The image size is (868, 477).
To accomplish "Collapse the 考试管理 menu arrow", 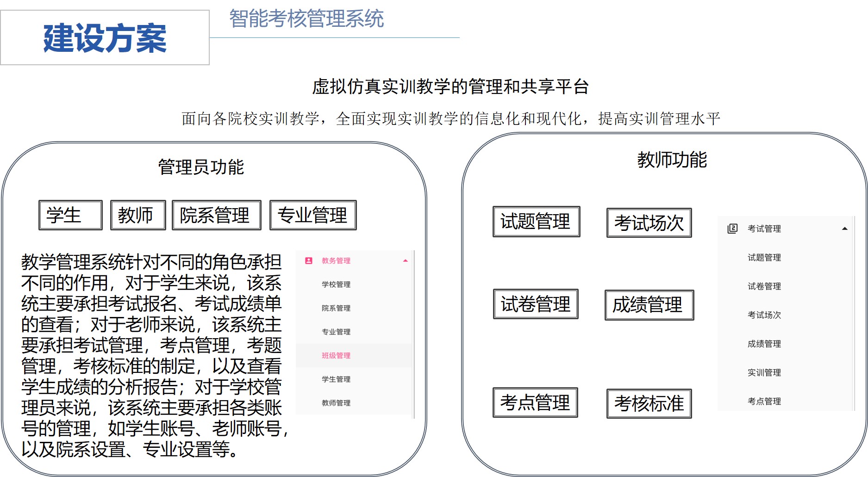I will pyautogui.click(x=844, y=229).
